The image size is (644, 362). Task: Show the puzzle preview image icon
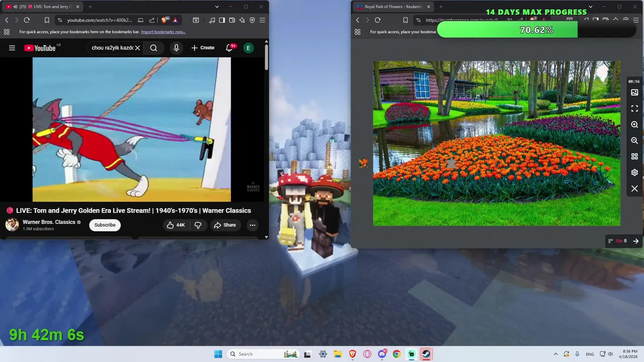(x=634, y=93)
